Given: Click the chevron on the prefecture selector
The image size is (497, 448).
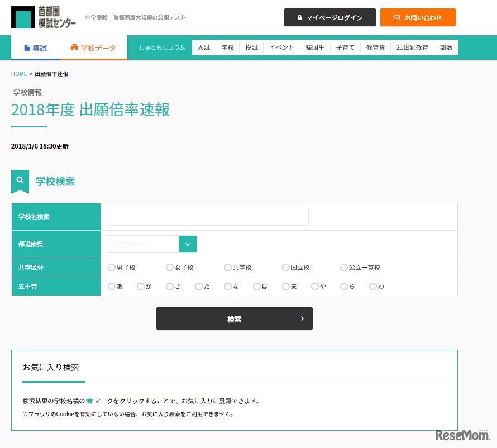Looking at the screenshot, I should click(187, 244).
